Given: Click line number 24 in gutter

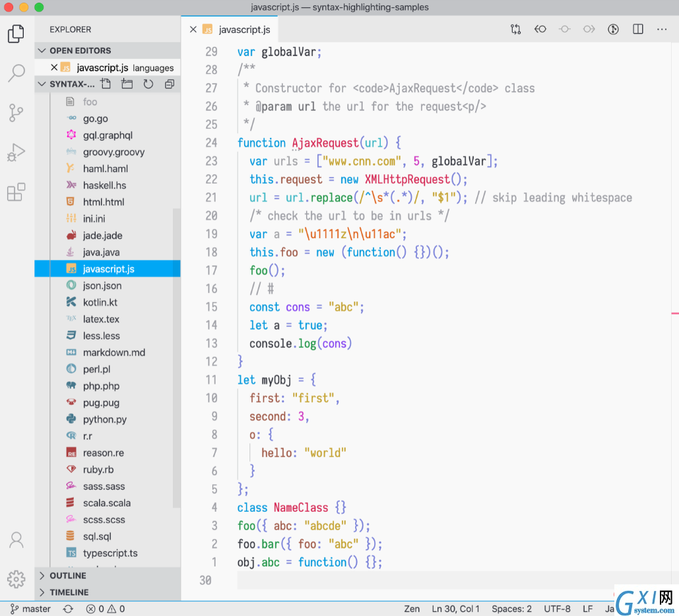Looking at the screenshot, I should coord(211,143).
